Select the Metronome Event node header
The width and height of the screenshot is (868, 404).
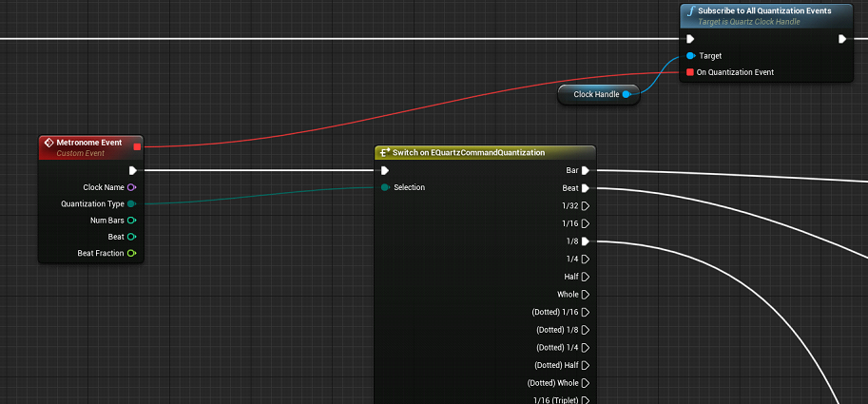click(90, 147)
